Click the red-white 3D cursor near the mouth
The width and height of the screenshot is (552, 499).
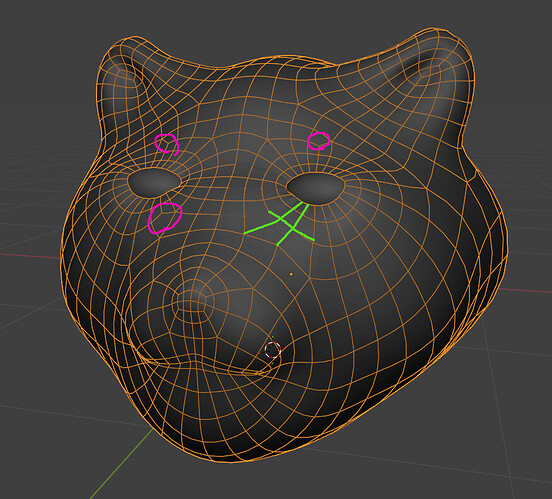[x=273, y=350]
